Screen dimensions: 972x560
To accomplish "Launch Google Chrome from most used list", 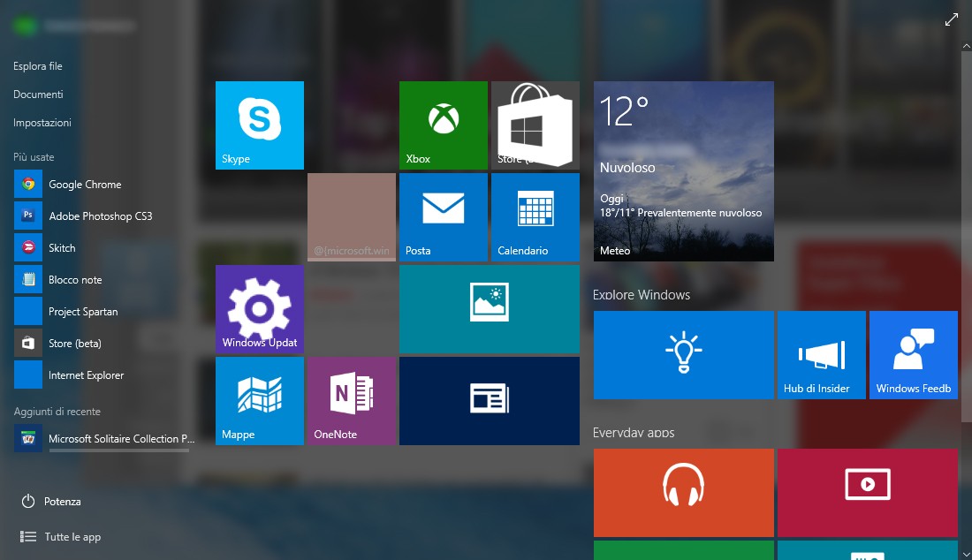I will click(x=85, y=185).
